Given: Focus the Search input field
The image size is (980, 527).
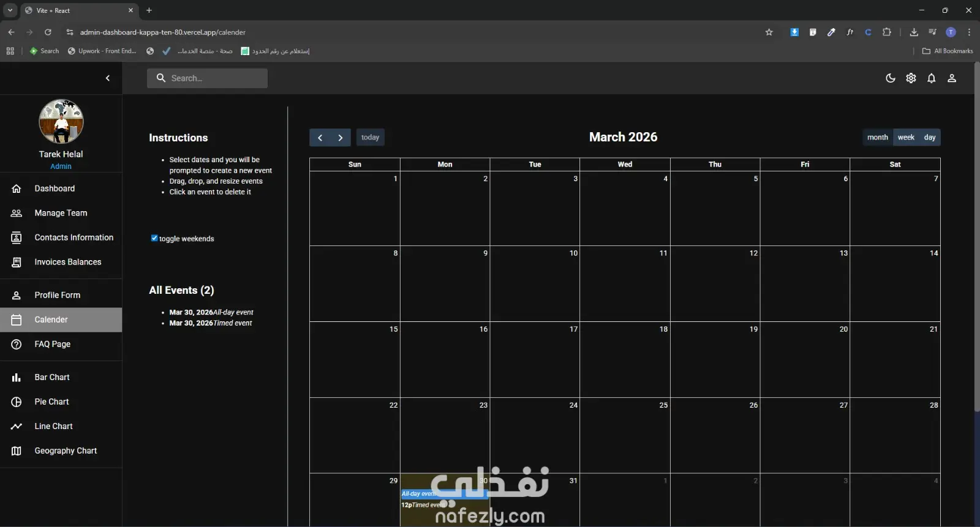Looking at the screenshot, I should click(x=207, y=78).
